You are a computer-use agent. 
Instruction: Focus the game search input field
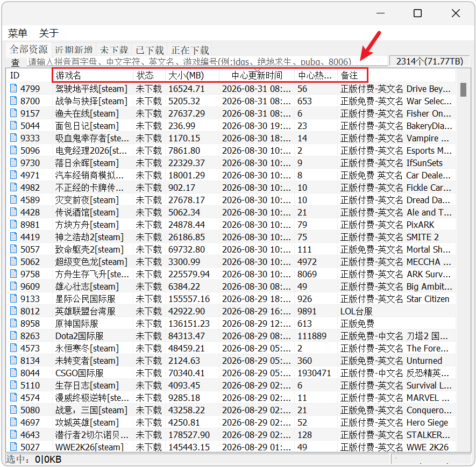[x=207, y=62]
